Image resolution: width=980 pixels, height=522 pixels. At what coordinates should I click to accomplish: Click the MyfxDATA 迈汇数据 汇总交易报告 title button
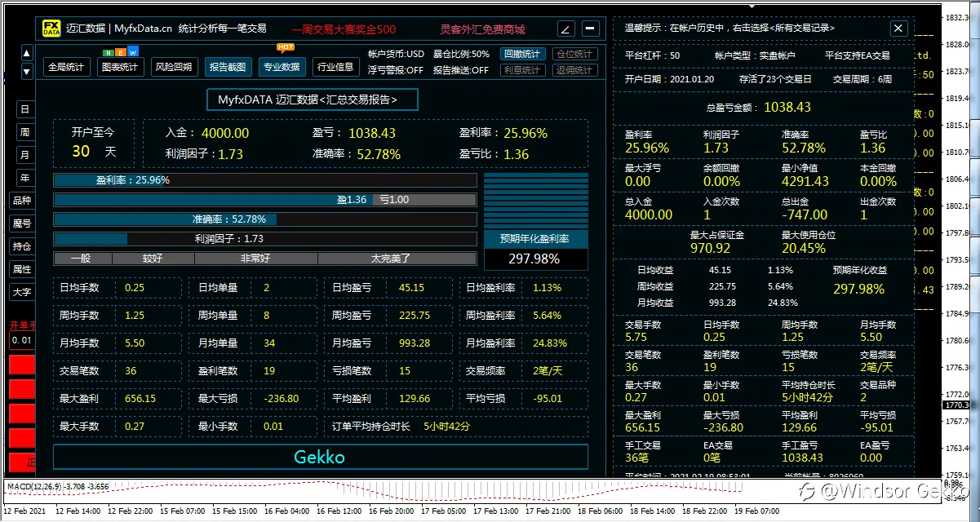(313, 100)
